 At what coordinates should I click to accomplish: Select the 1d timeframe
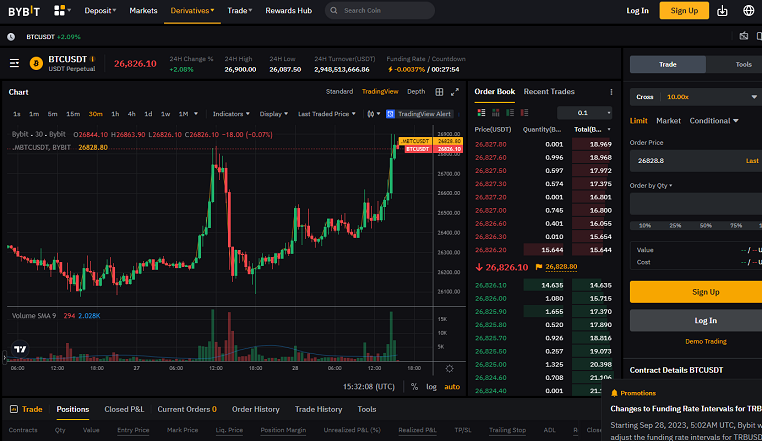(x=148, y=114)
